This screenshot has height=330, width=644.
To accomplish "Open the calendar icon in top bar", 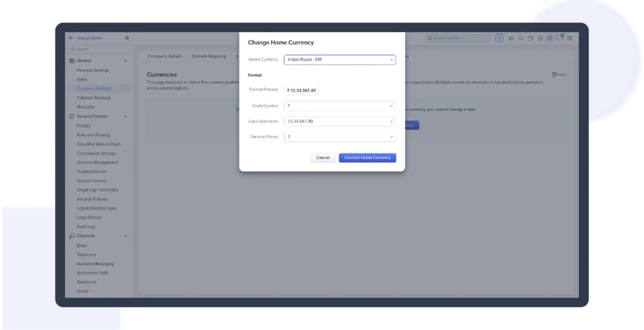I will click(530, 38).
